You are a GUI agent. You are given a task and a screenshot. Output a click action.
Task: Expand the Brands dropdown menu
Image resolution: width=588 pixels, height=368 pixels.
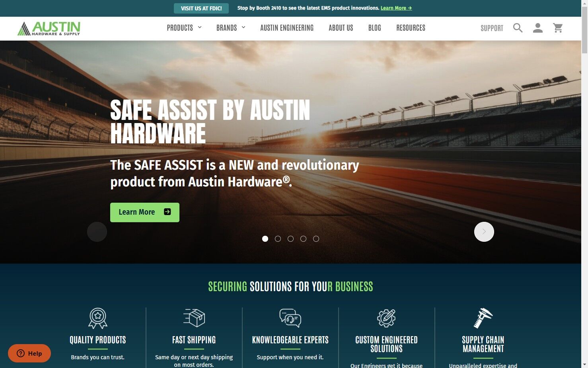click(231, 28)
